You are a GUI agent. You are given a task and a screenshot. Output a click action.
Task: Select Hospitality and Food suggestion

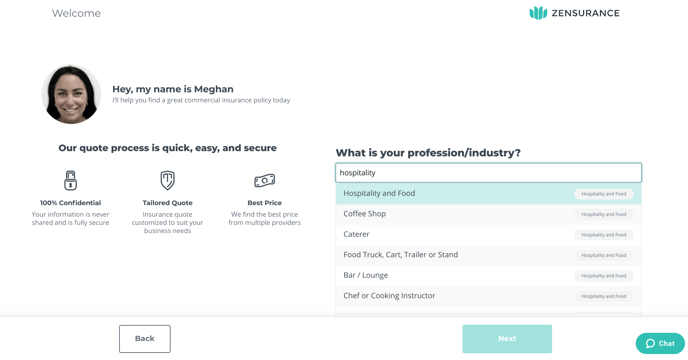pos(488,194)
